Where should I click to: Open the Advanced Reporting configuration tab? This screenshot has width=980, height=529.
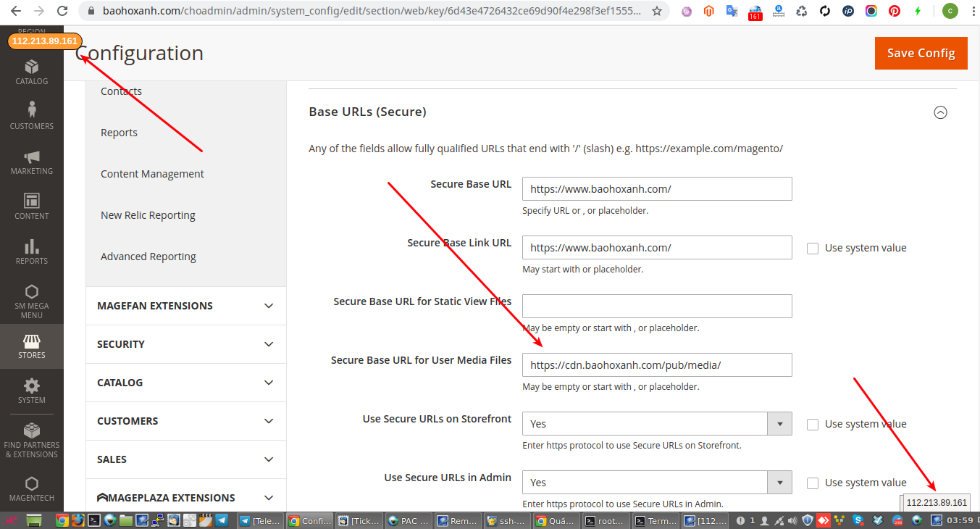pyautogui.click(x=148, y=257)
